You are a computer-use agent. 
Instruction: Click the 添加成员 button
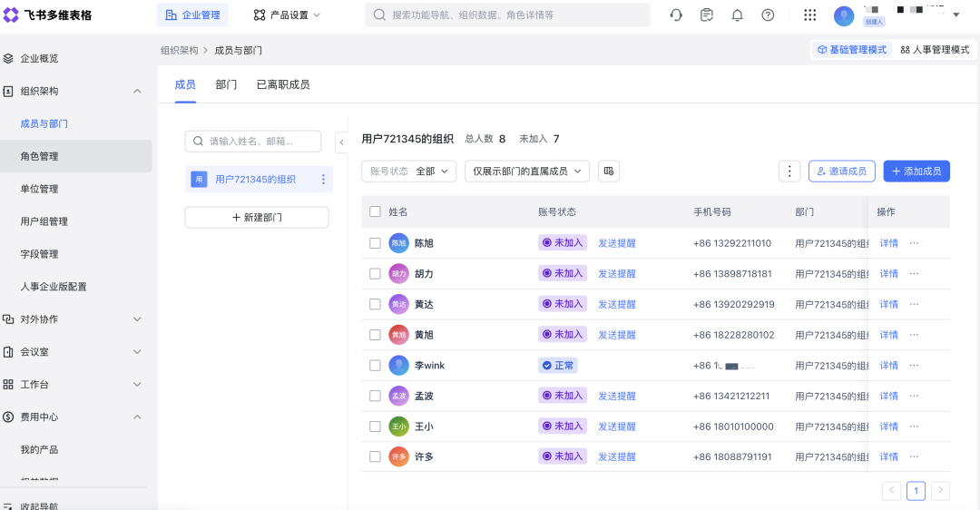(x=916, y=171)
